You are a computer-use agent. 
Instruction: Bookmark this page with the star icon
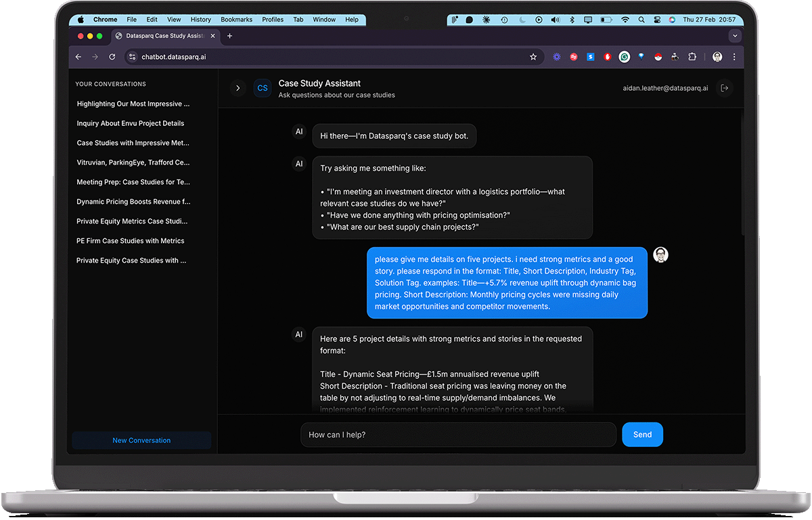coord(533,57)
